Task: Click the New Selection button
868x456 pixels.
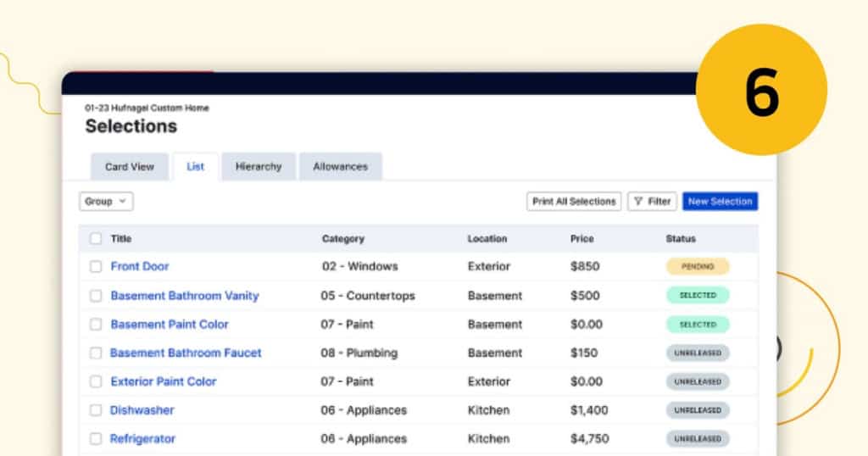Action: (720, 202)
